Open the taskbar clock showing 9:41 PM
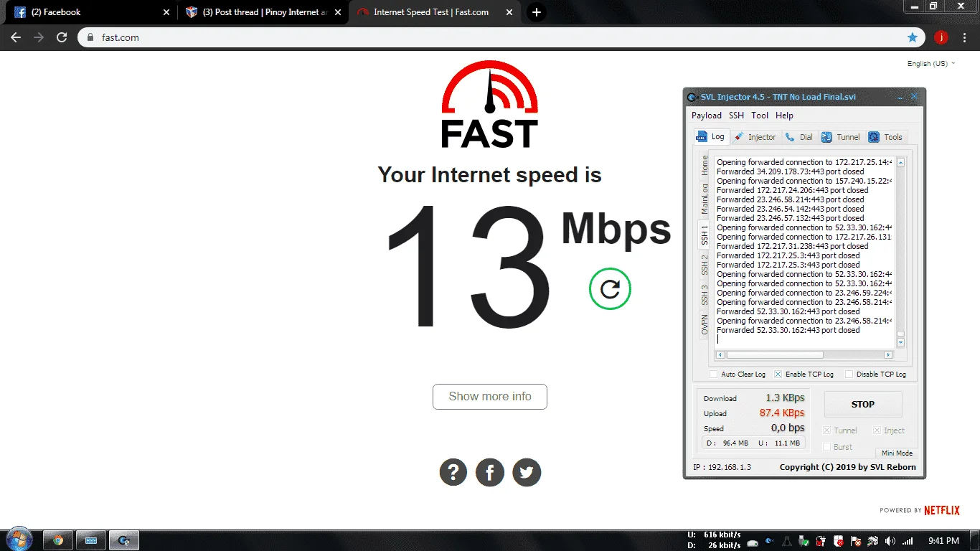This screenshot has height=551, width=980. 943,540
